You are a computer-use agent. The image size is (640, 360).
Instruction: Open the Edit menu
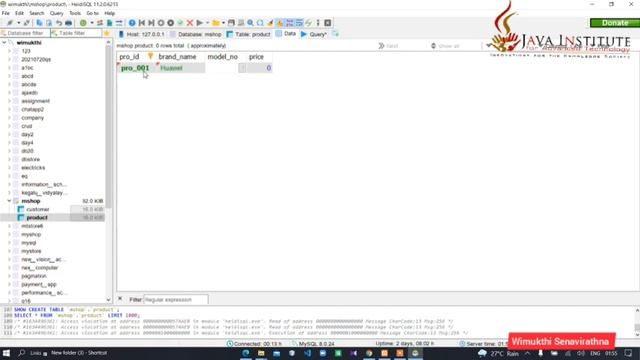pos(19,13)
